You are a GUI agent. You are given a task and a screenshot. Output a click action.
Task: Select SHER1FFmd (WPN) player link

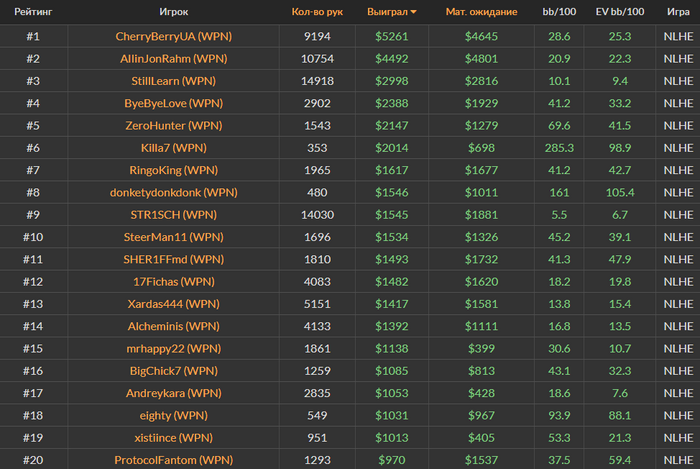point(174,259)
